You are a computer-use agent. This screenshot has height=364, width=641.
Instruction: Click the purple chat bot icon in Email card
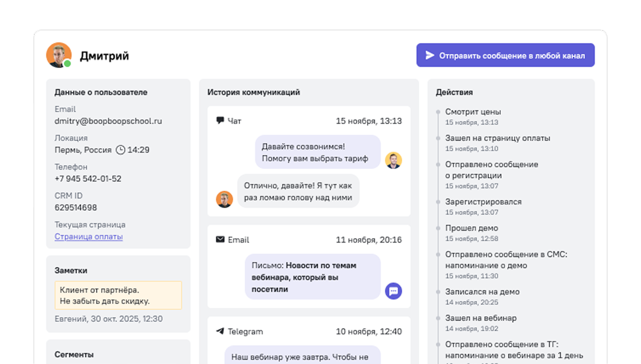[x=393, y=291]
